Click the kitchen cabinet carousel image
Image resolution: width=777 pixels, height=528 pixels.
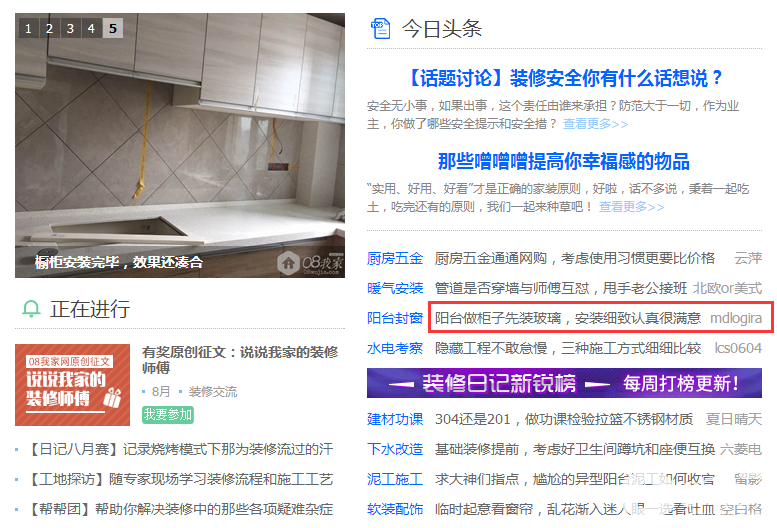(x=180, y=145)
